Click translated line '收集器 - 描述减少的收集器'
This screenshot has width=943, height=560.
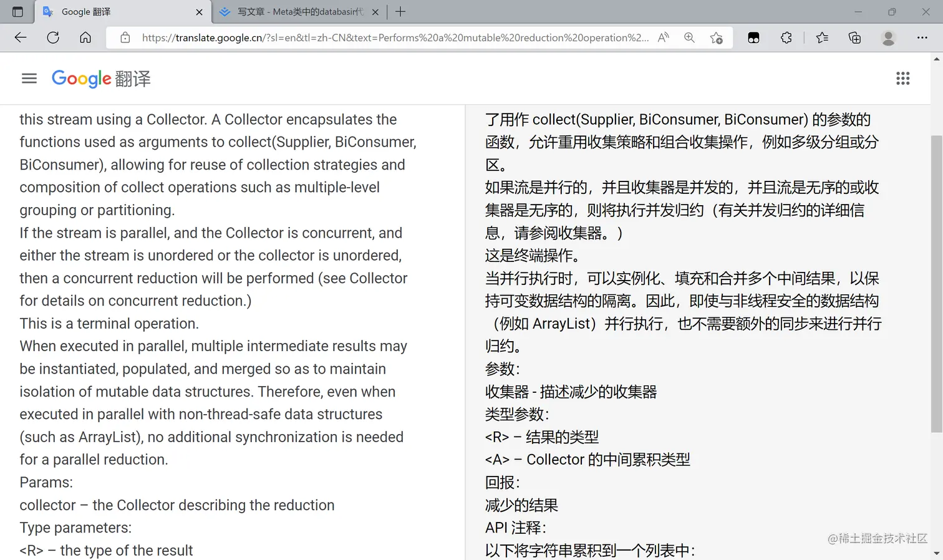(x=571, y=392)
